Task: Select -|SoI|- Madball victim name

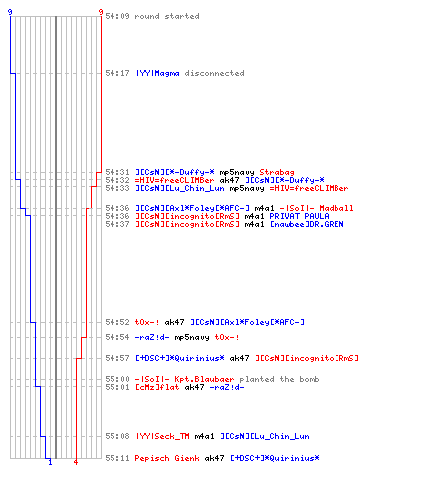Action: [x=317, y=208]
